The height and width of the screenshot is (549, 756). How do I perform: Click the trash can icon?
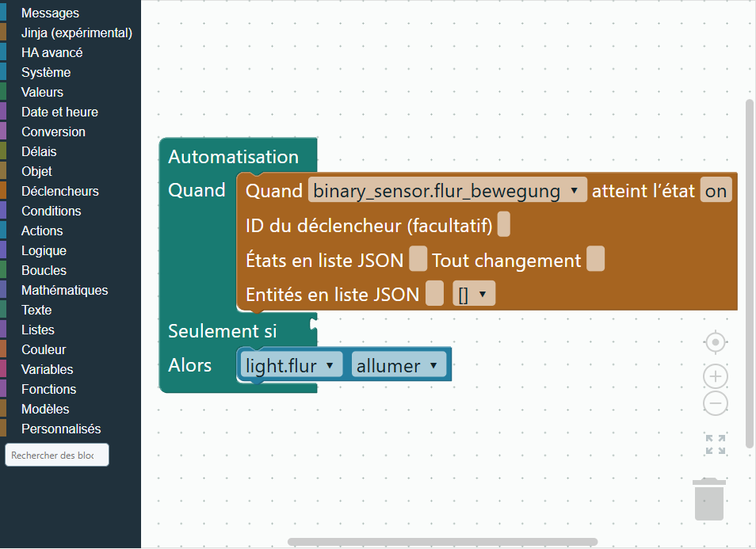[709, 499]
